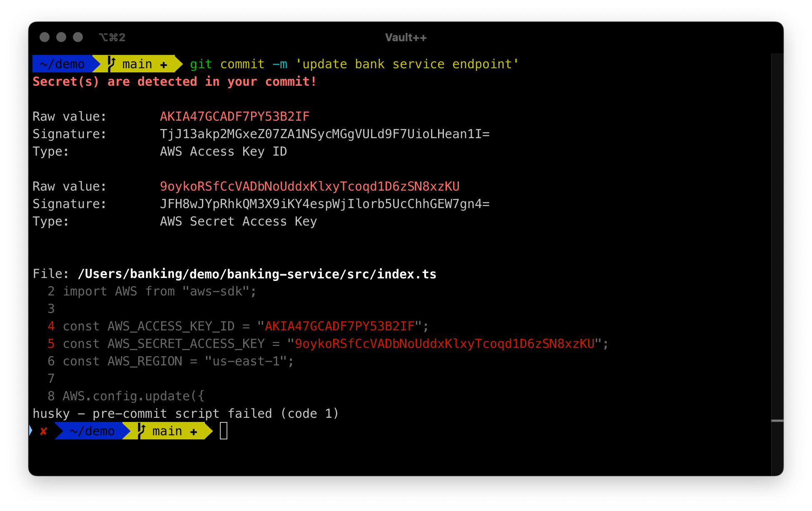
Task: Click the AWS_REGION us-east-1 line
Action: click(x=178, y=361)
